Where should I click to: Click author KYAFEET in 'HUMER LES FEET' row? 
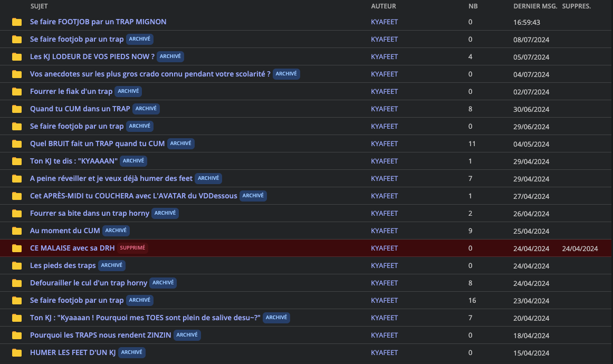(x=384, y=352)
